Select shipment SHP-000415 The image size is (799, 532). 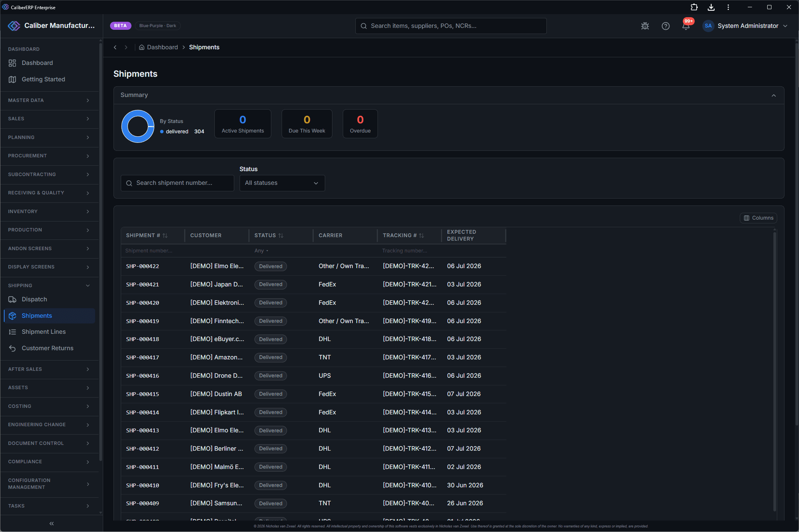[143, 395]
